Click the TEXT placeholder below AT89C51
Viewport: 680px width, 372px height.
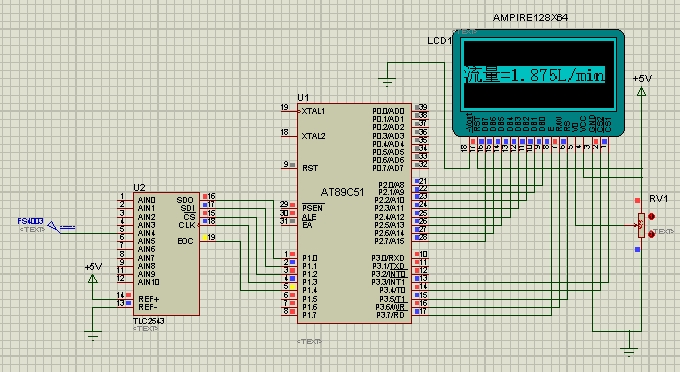point(309,342)
